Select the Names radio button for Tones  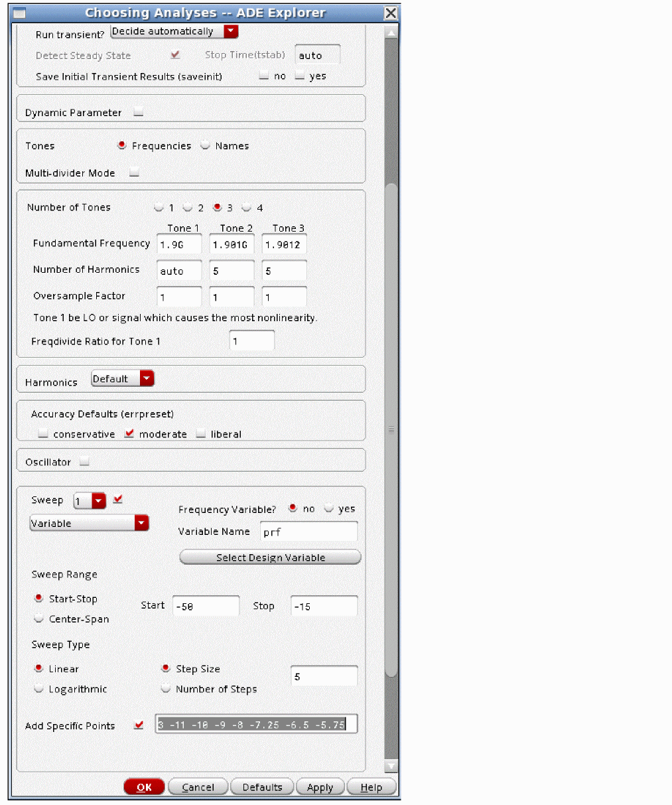tap(206, 145)
